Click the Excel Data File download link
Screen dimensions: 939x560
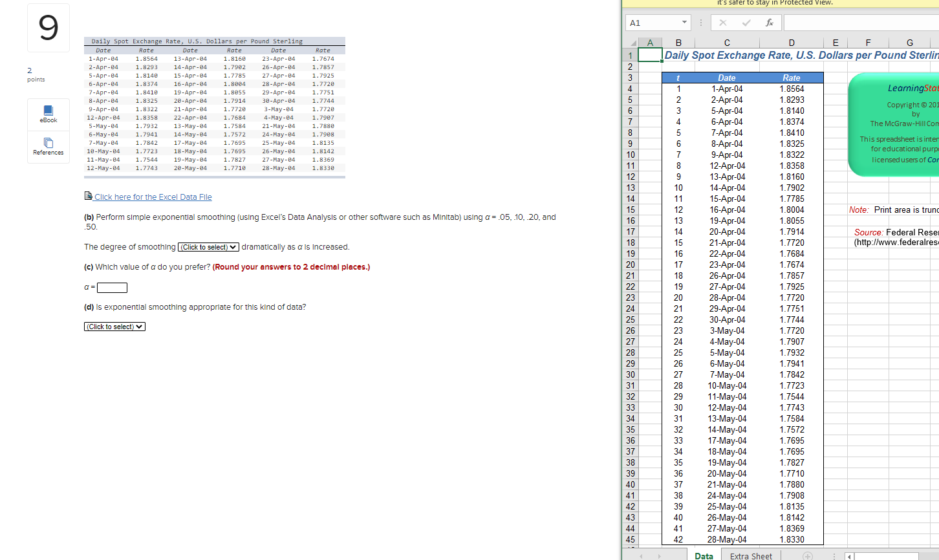153,197
